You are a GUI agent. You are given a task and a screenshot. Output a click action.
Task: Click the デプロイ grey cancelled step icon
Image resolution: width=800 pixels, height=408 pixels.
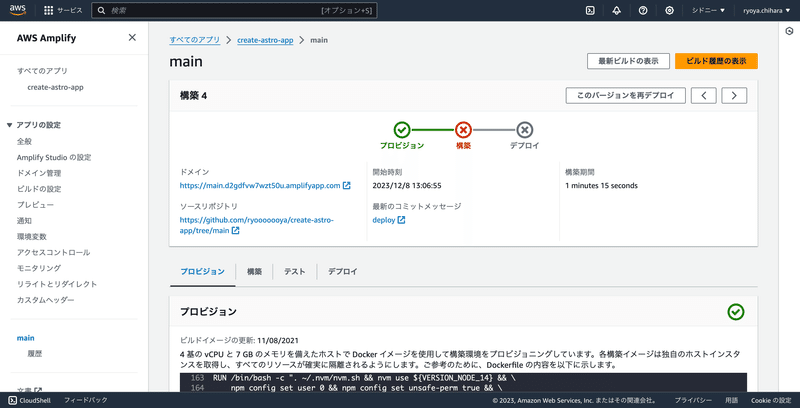click(x=524, y=130)
